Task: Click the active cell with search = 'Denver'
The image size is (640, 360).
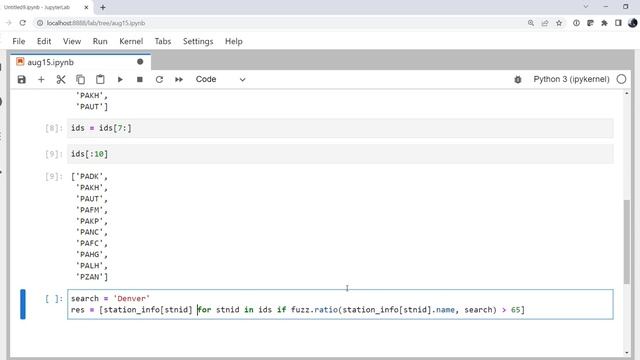Action: point(340,304)
